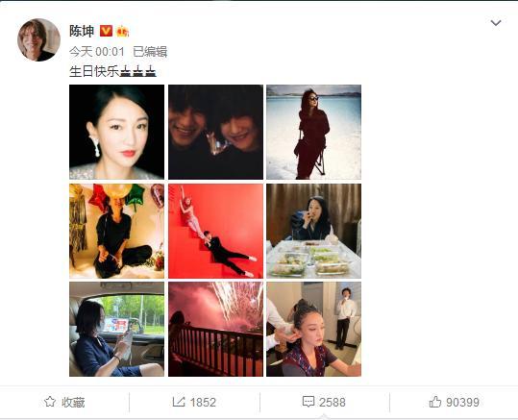Toggle like showing 90399 count
The image size is (518, 420).
(455, 402)
